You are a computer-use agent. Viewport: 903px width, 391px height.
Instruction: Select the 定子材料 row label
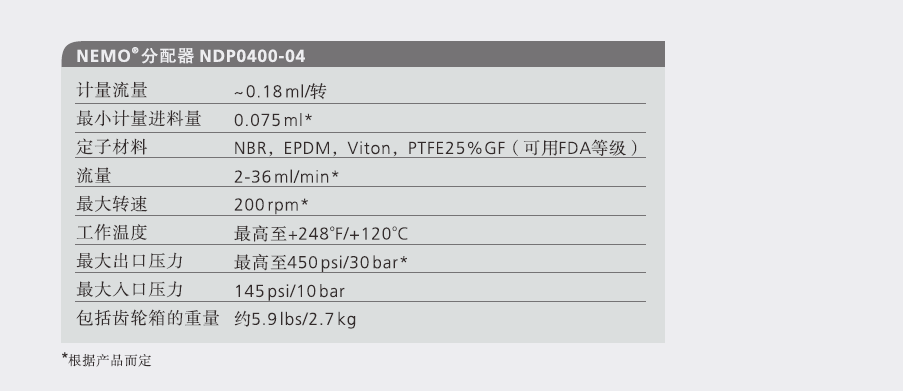pos(112,147)
